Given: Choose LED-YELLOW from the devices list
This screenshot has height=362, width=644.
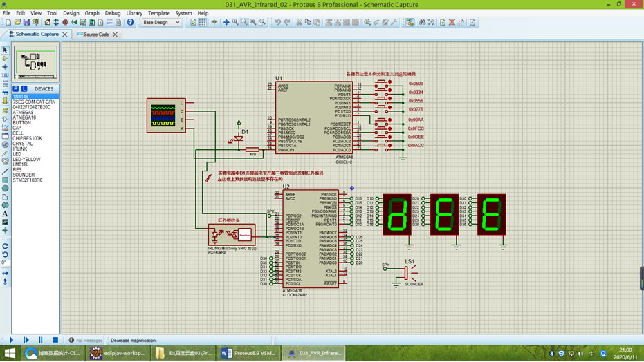Looking at the screenshot, I should tap(26, 159).
